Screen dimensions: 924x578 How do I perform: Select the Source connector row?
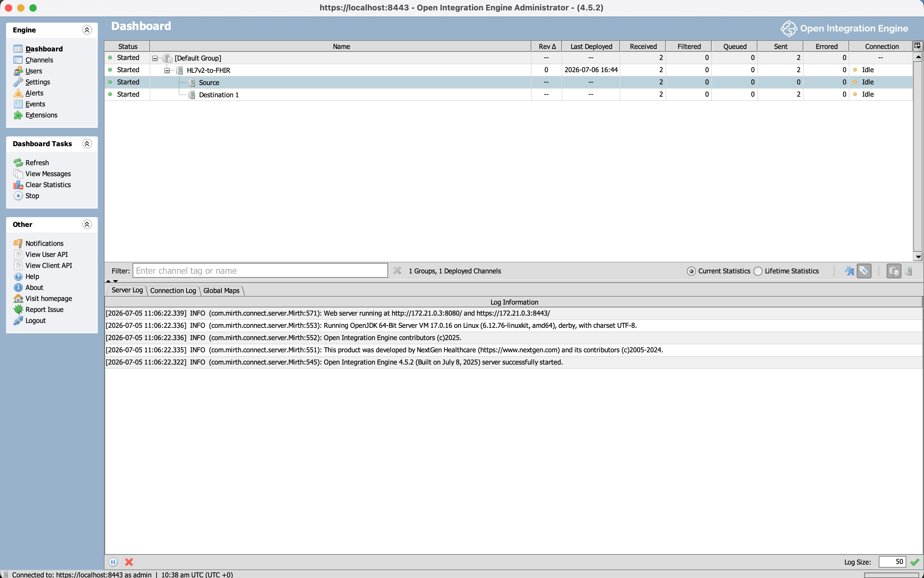[508, 82]
